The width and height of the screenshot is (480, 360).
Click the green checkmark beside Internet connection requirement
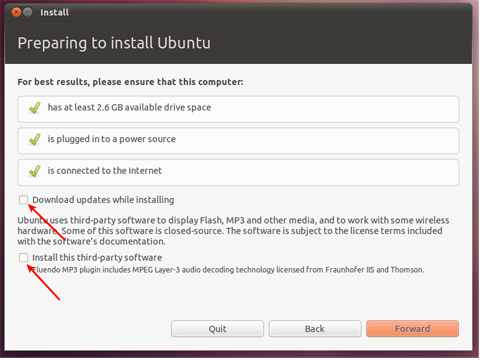[35, 171]
